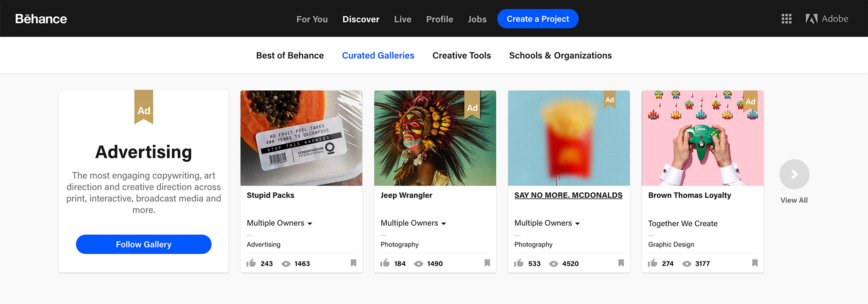Image resolution: width=868 pixels, height=304 pixels.
Task: Click the McDonalds like count 533
Action: [x=534, y=264]
